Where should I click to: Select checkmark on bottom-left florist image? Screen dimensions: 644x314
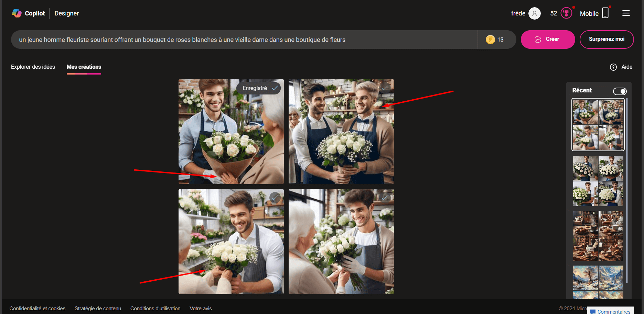coord(275,198)
